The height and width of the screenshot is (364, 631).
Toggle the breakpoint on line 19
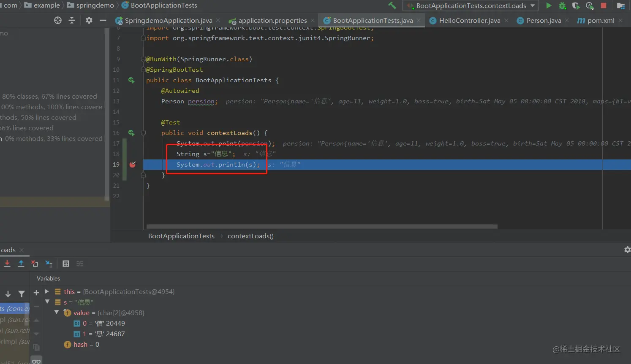(132, 164)
